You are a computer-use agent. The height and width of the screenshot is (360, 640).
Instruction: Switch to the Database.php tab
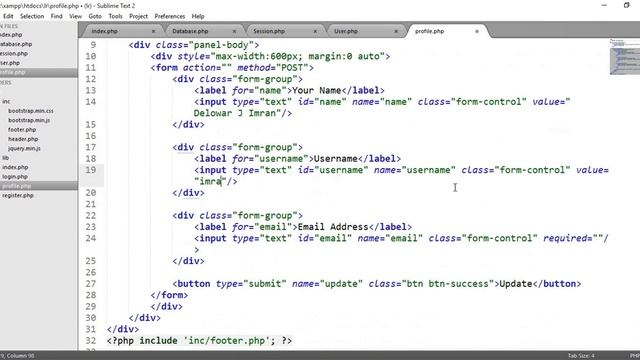(x=190, y=31)
